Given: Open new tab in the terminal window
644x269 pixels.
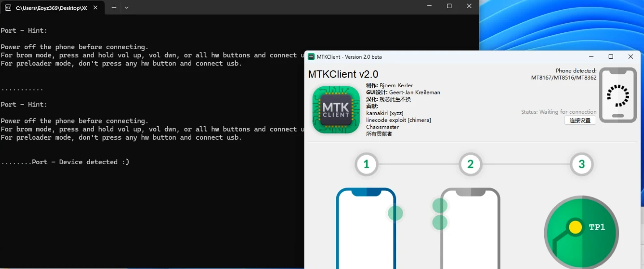Looking at the screenshot, I should pyautogui.click(x=114, y=8).
